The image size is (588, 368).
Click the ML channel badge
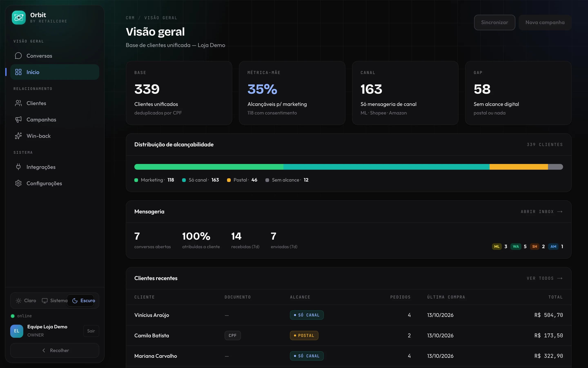point(497,247)
